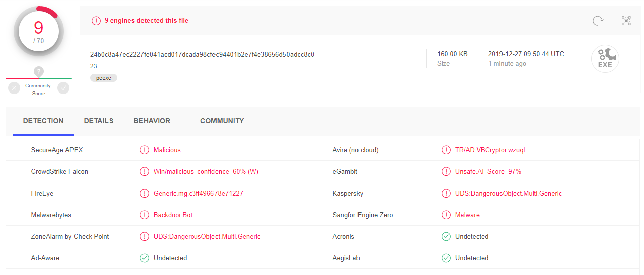
Task: Open the BEHAVIOR tab
Action: [152, 121]
